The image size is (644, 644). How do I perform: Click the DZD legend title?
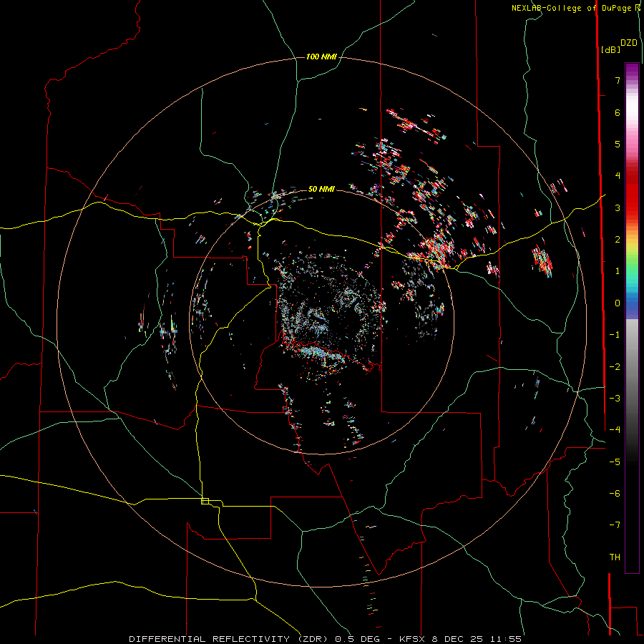click(x=629, y=43)
